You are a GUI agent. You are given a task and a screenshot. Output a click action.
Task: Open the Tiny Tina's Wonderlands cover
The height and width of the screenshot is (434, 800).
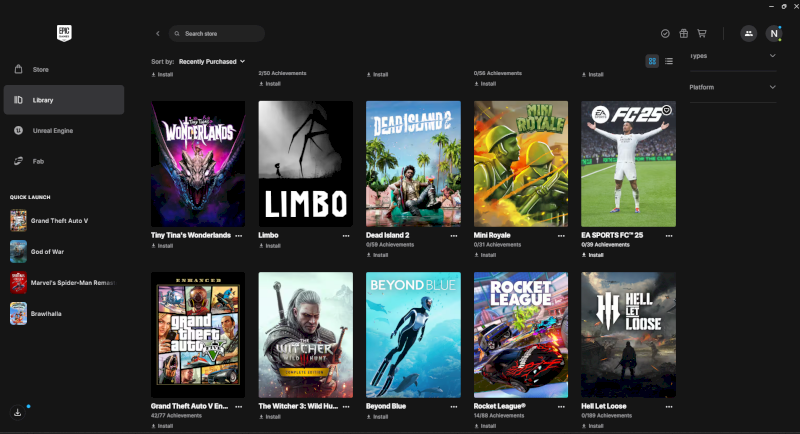(x=198, y=164)
